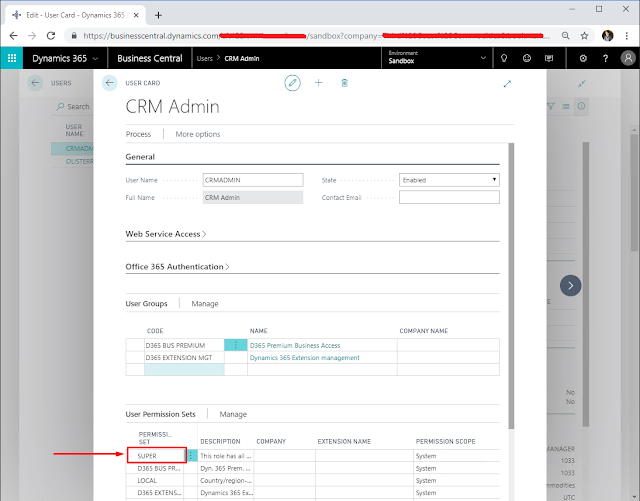Open the Settings gear icon
This screenshot has width=640, height=501.
tap(583, 58)
